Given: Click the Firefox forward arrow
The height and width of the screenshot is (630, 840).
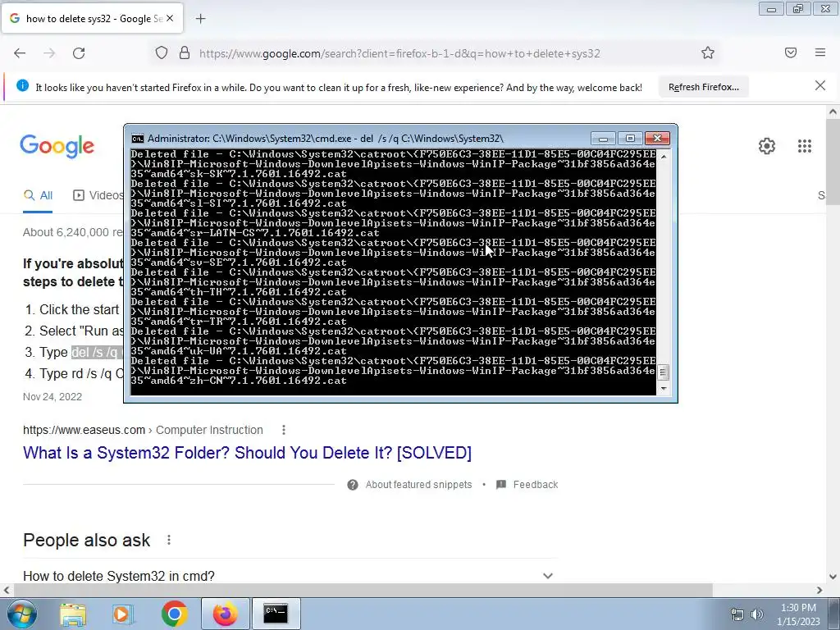Looking at the screenshot, I should point(49,53).
